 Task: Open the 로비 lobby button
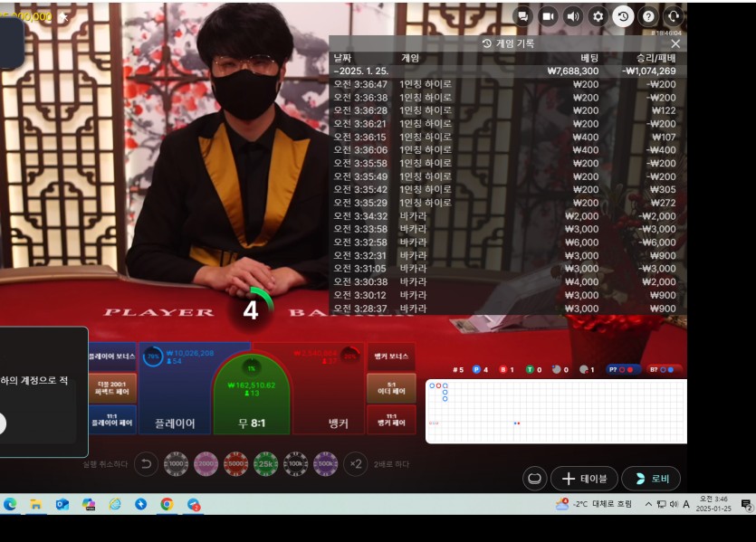[x=650, y=478]
